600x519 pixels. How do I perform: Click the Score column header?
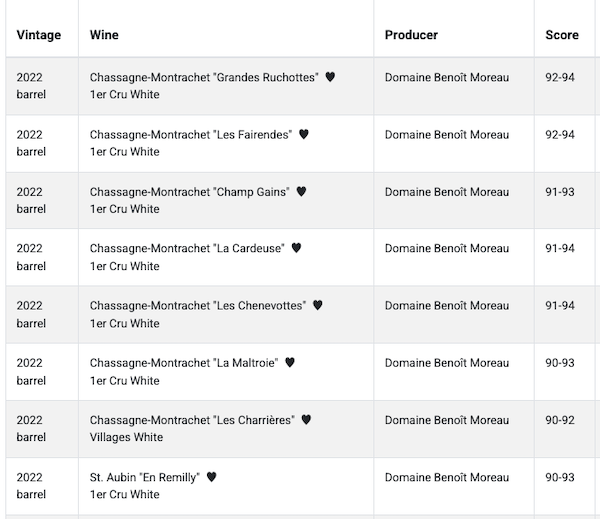pyautogui.click(x=562, y=35)
